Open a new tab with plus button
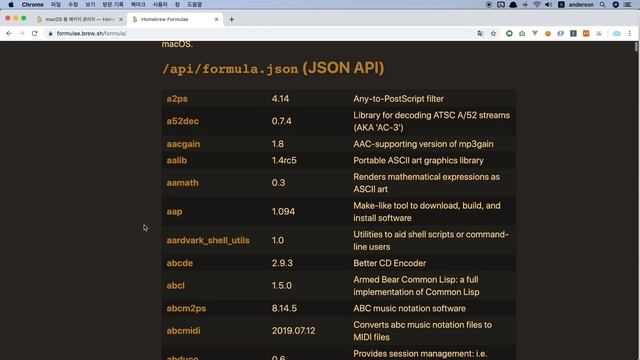The height and width of the screenshot is (360, 640). (231, 19)
